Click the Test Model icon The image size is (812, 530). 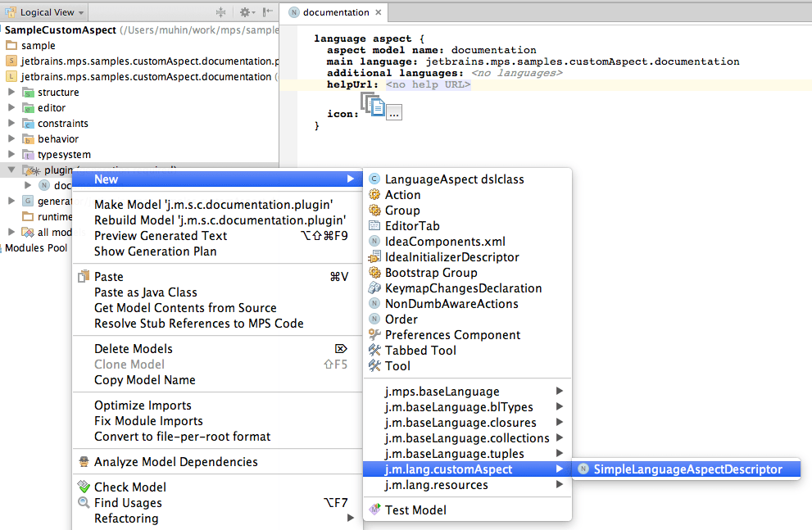point(374,510)
